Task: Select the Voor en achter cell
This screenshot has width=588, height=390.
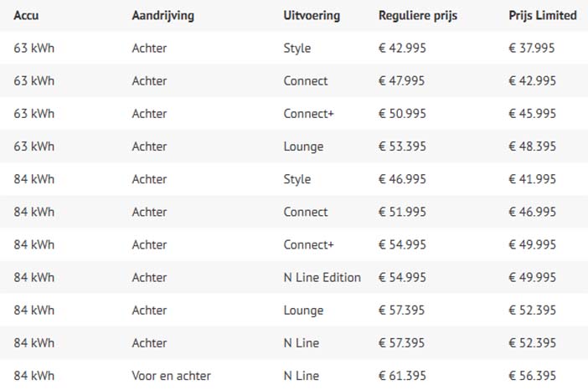Action: click(x=171, y=376)
